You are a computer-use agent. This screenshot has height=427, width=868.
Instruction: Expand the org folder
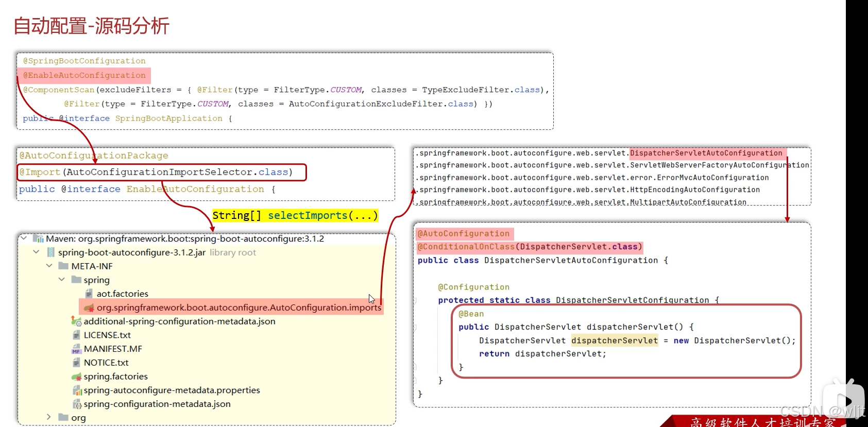(x=49, y=417)
